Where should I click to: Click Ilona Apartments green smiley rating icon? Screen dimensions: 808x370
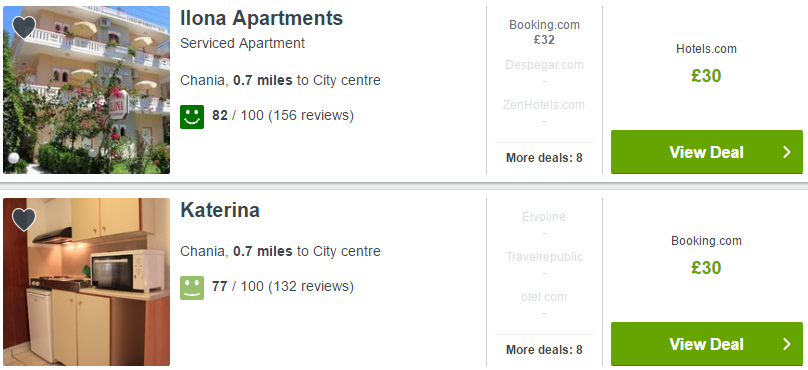tap(192, 116)
